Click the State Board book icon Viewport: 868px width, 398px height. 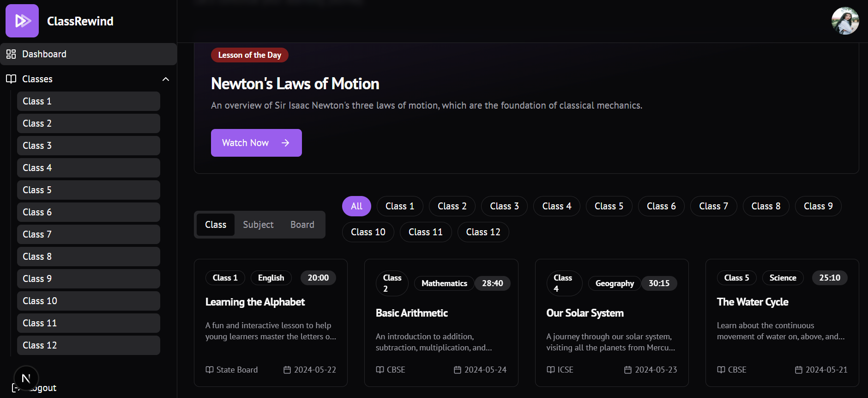pyautogui.click(x=210, y=370)
